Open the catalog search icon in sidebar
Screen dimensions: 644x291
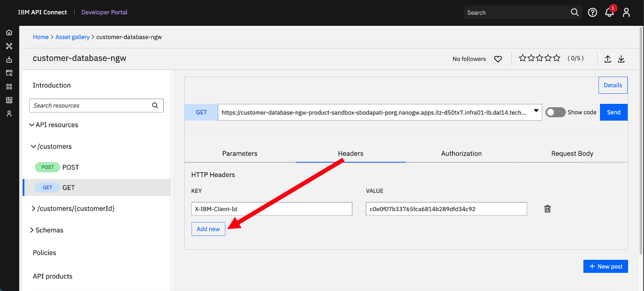(x=9, y=73)
